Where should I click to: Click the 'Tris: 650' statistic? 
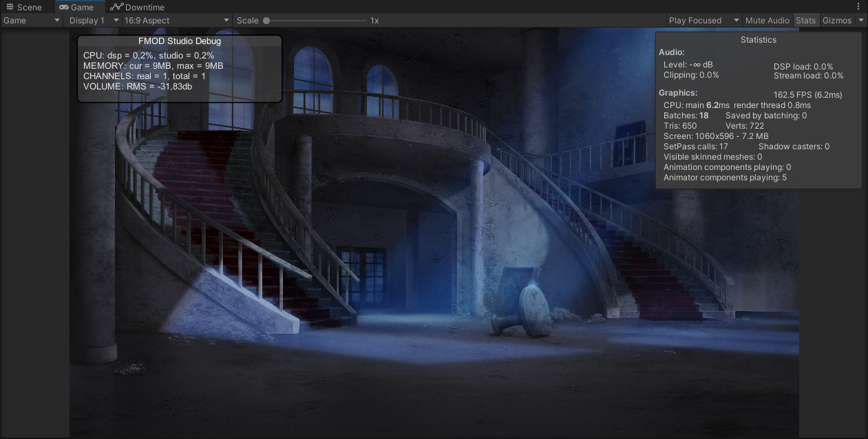click(x=680, y=126)
